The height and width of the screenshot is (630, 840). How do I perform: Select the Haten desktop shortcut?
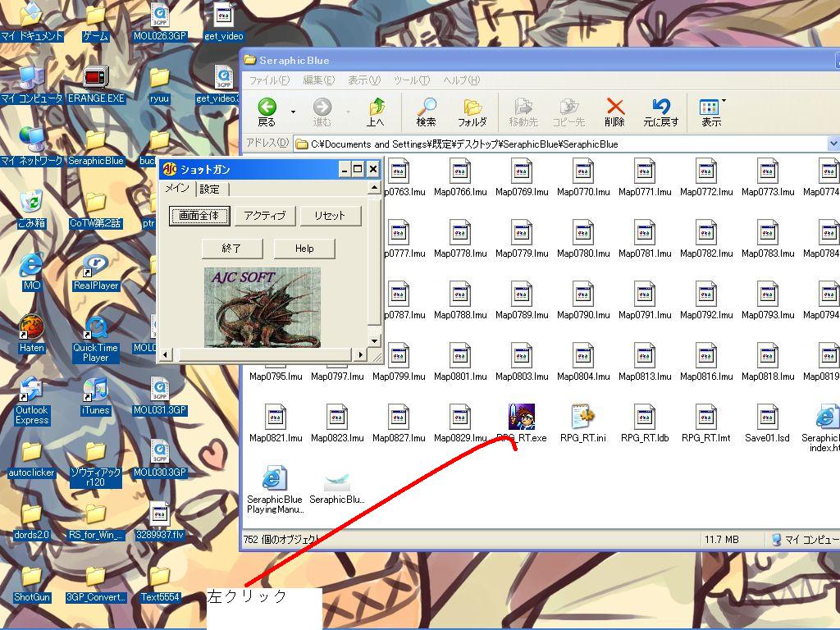pyautogui.click(x=31, y=328)
